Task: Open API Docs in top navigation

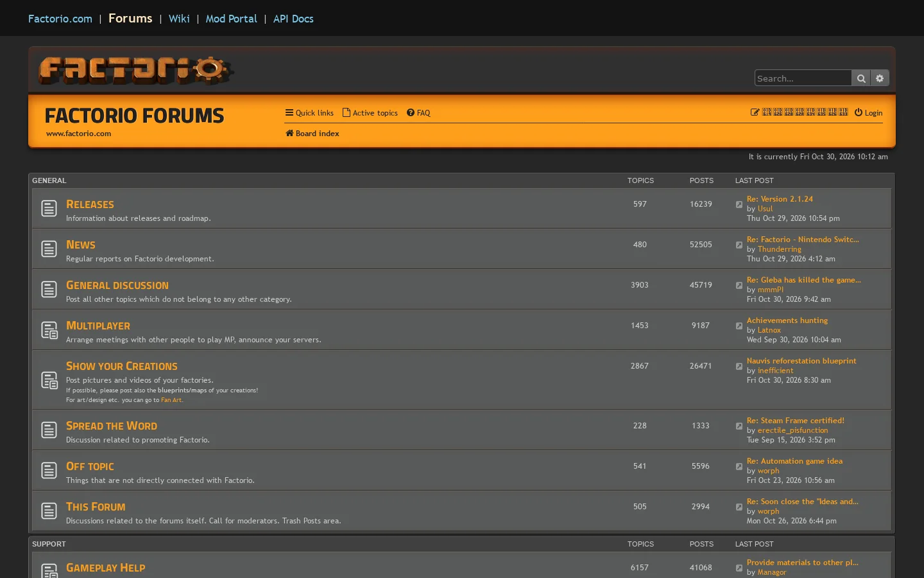Action: 293,19
